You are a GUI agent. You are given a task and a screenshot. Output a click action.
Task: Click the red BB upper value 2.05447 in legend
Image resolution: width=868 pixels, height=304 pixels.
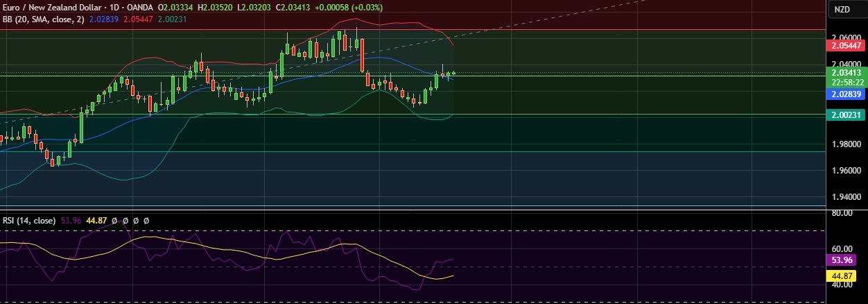click(138, 19)
